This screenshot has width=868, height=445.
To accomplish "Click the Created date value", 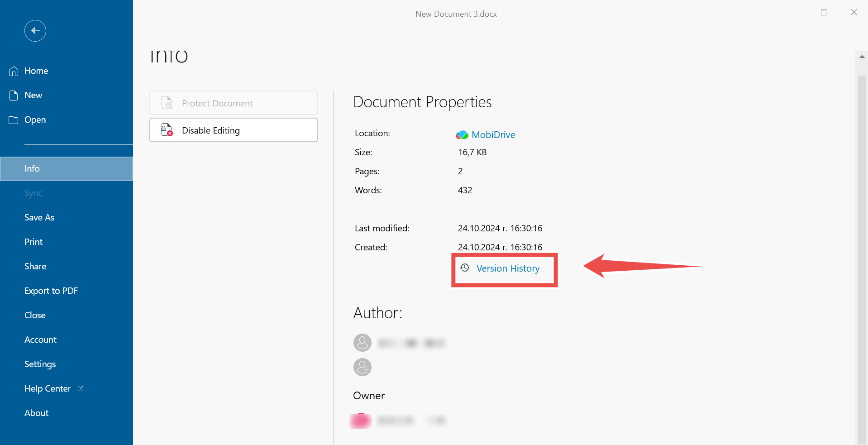I will coord(500,248).
